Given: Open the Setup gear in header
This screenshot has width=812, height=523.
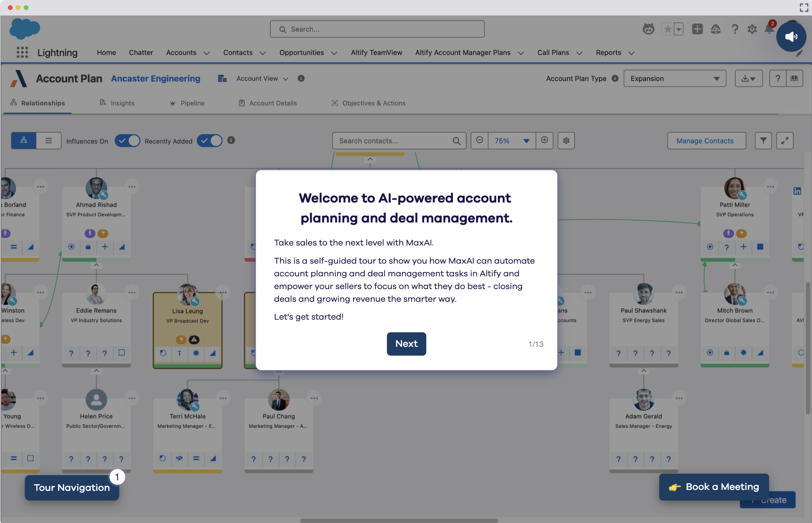Looking at the screenshot, I should click(752, 29).
